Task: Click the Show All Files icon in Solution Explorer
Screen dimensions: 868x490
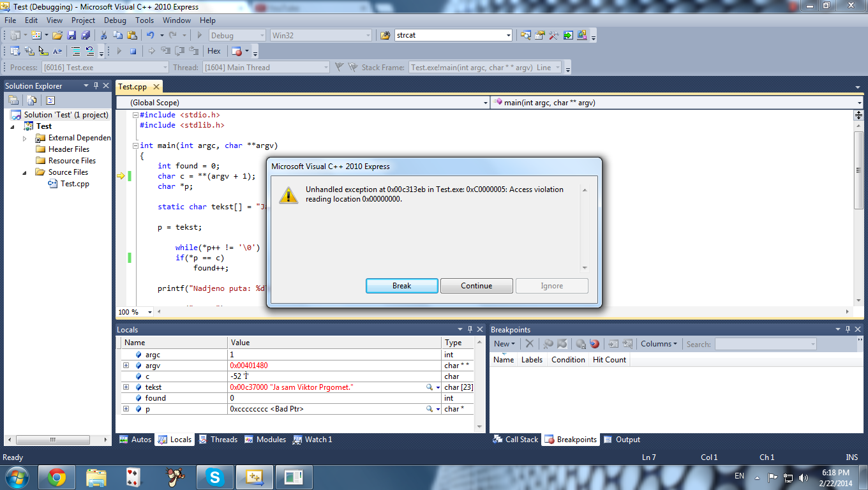Action: pyautogui.click(x=31, y=100)
